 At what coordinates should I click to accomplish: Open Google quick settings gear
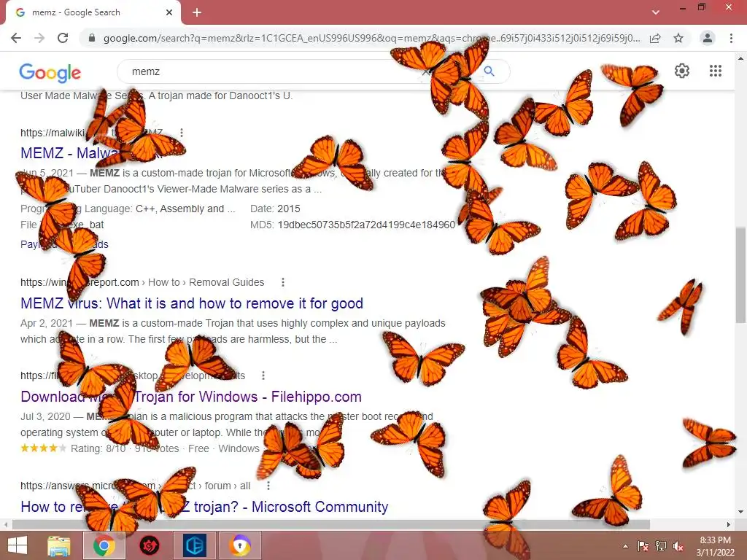point(682,71)
